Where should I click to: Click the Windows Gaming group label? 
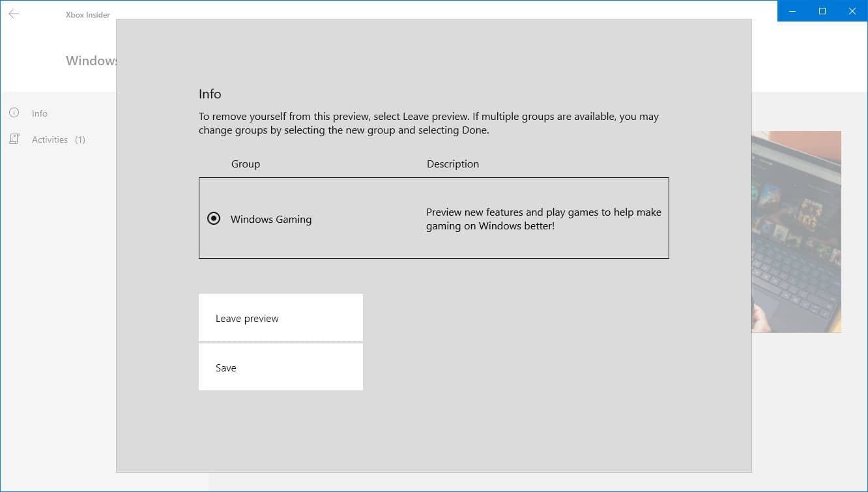pos(271,220)
